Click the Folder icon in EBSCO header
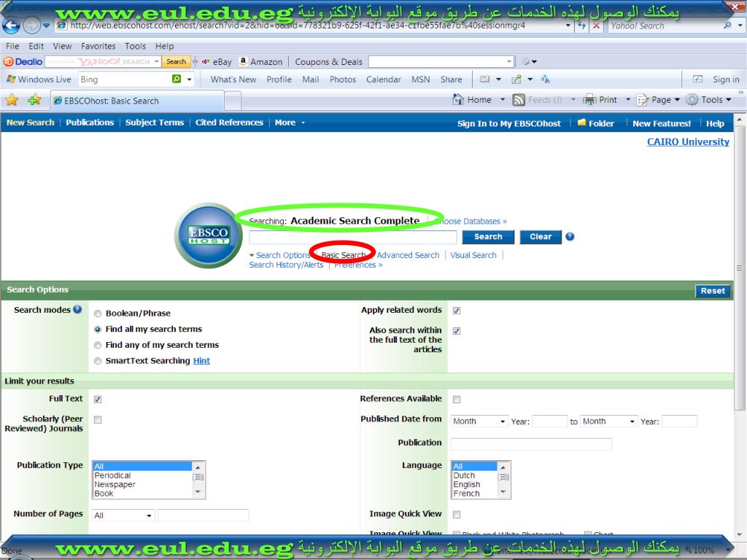Viewport: 747px width, 560px height. 581,122
